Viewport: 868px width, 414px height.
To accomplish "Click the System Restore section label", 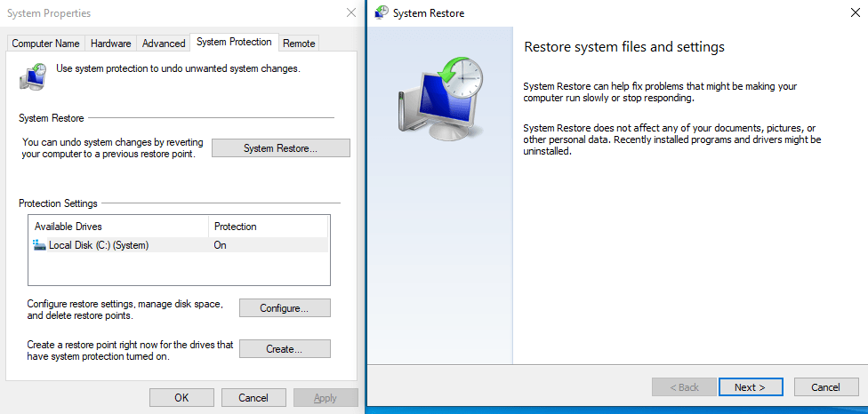I will 52,118.
